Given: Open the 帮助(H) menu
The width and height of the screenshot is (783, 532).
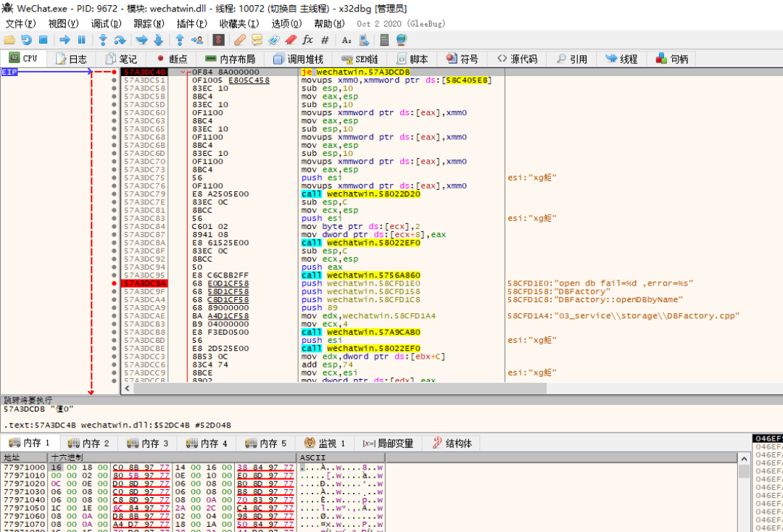Looking at the screenshot, I should click(x=330, y=23).
